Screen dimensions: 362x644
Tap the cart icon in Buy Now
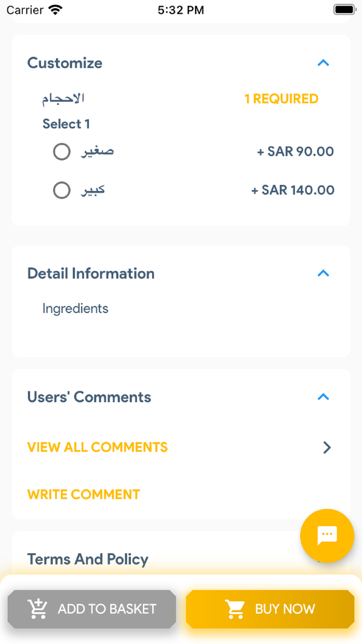(x=235, y=609)
